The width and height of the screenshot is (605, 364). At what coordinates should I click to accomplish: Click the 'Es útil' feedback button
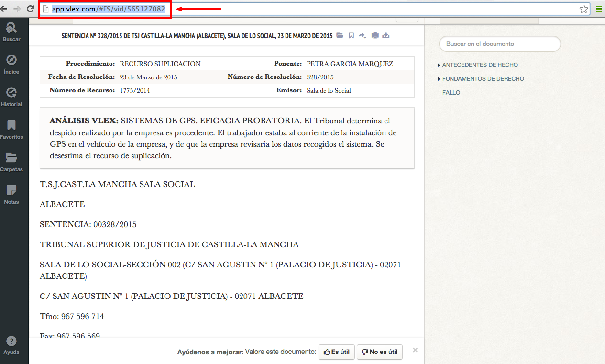coord(336,352)
